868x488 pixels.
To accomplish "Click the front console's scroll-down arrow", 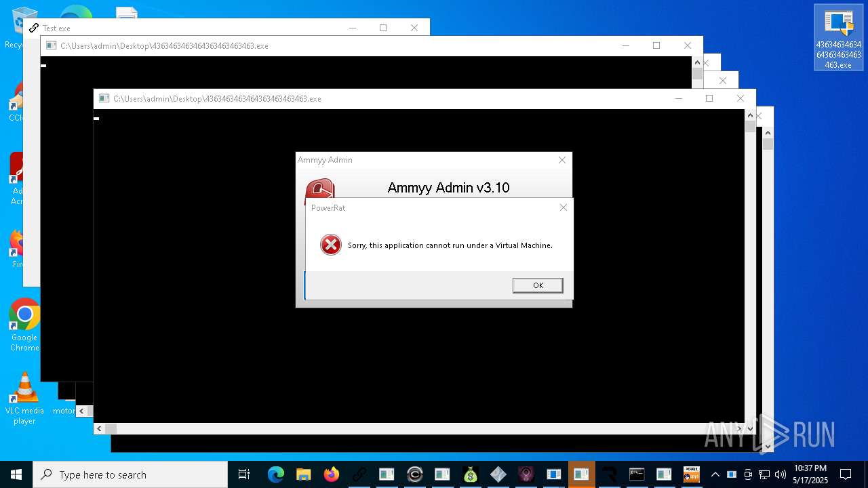I will click(x=750, y=428).
